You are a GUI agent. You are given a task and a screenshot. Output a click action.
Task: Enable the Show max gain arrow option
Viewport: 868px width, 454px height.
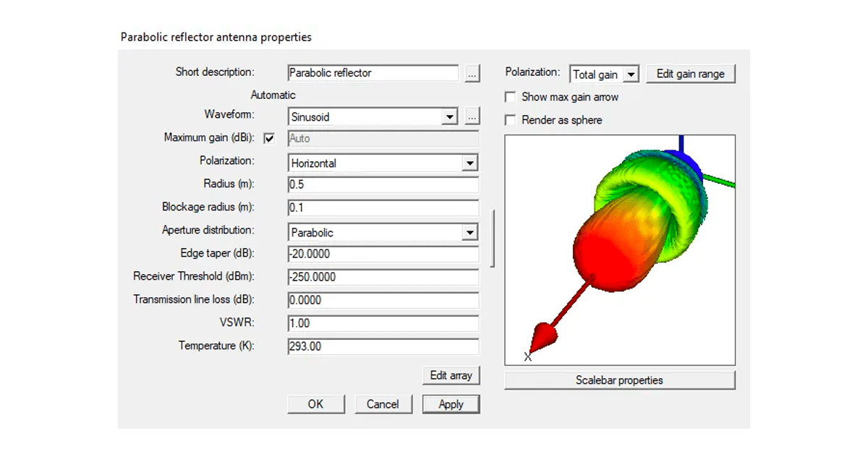pos(510,96)
